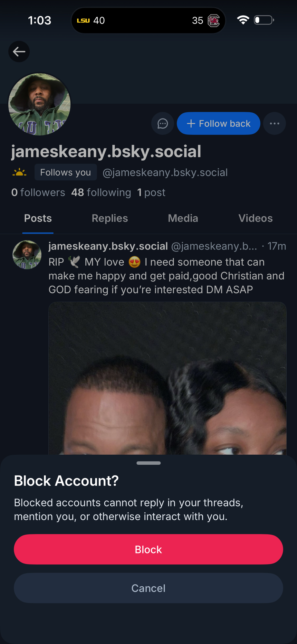
Task: Open the chat message icon
Action: pyautogui.click(x=163, y=124)
